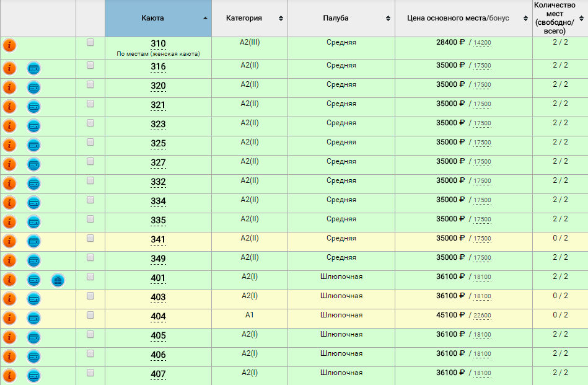Open the info icon for cabin 335
588x385 pixels.
point(9,222)
